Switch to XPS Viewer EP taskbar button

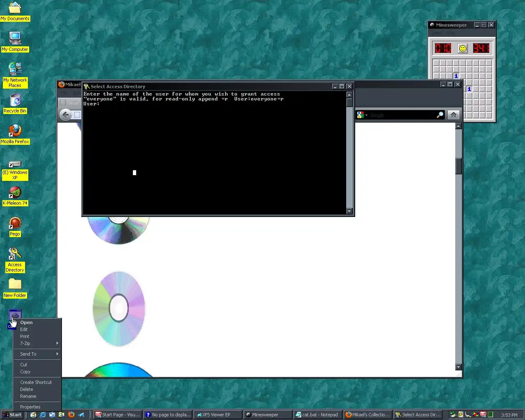(x=218, y=415)
